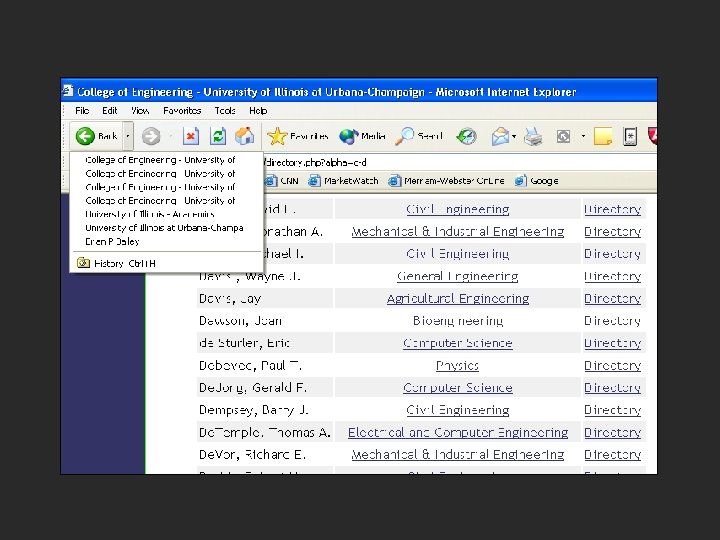Open Directory link for Davis, Jay
This screenshot has height=540, width=720.
tap(612, 298)
